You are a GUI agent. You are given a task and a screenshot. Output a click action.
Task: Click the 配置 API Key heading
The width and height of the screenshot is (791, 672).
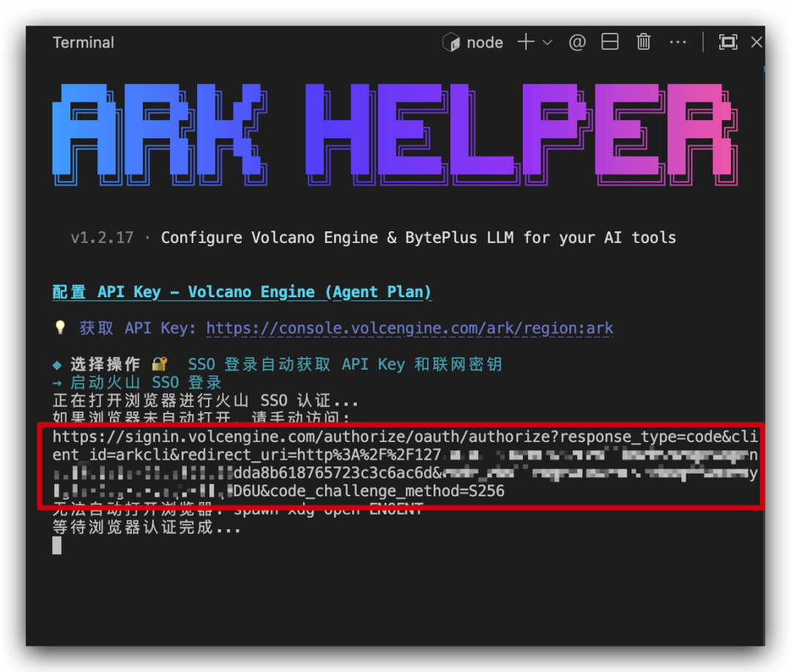coord(242,292)
